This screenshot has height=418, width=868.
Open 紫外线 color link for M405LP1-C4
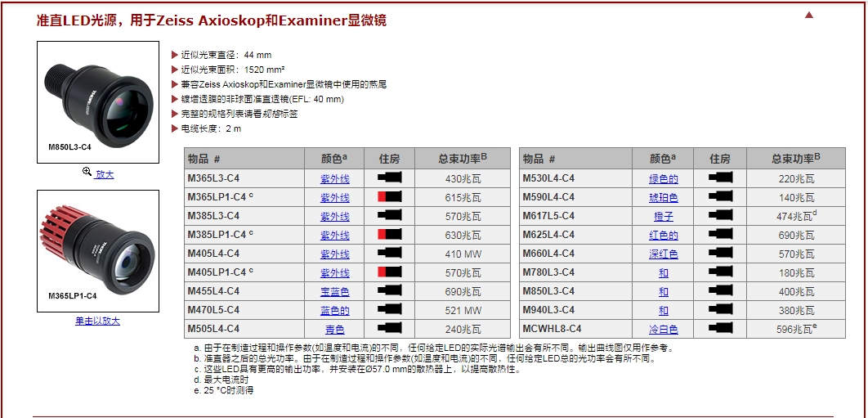[x=335, y=273]
